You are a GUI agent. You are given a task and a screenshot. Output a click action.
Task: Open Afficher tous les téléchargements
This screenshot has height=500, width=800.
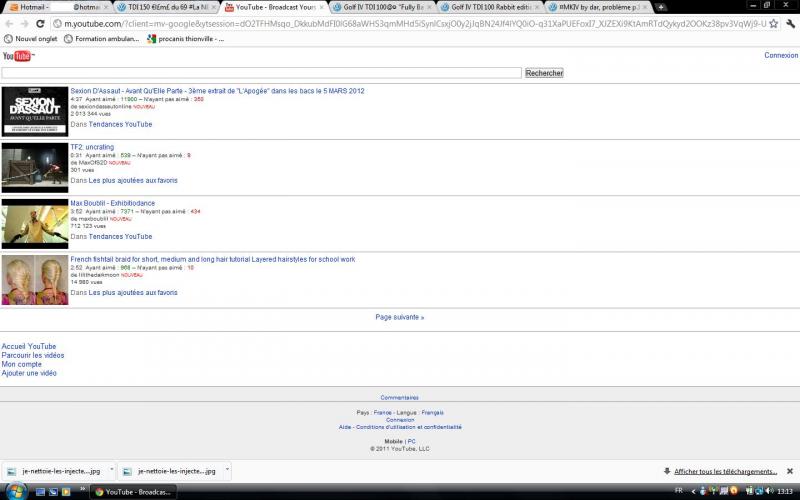click(725, 471)
